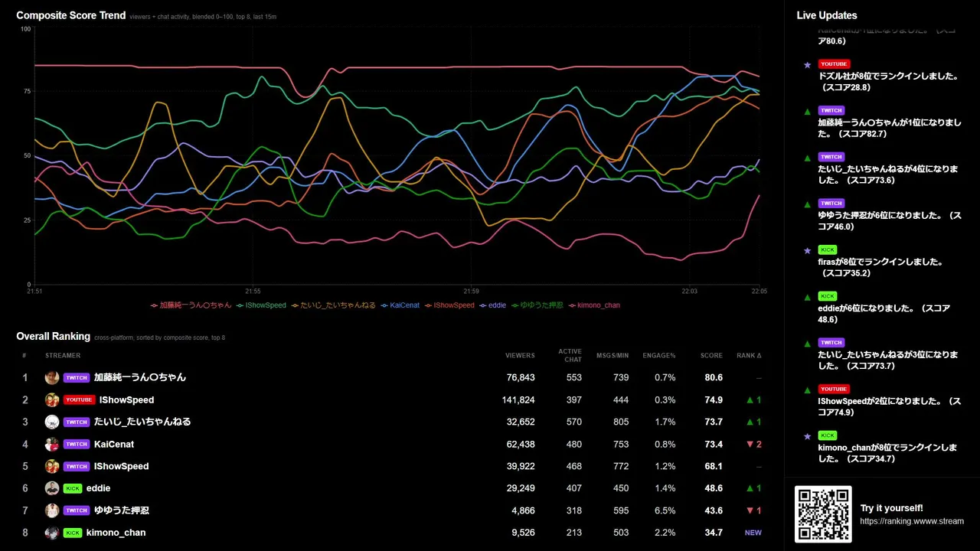Viewport: 980px width, 551px height.
Task: Click the YouTube badge above the ドズル社 update
Action: click(x=834, y=64)
